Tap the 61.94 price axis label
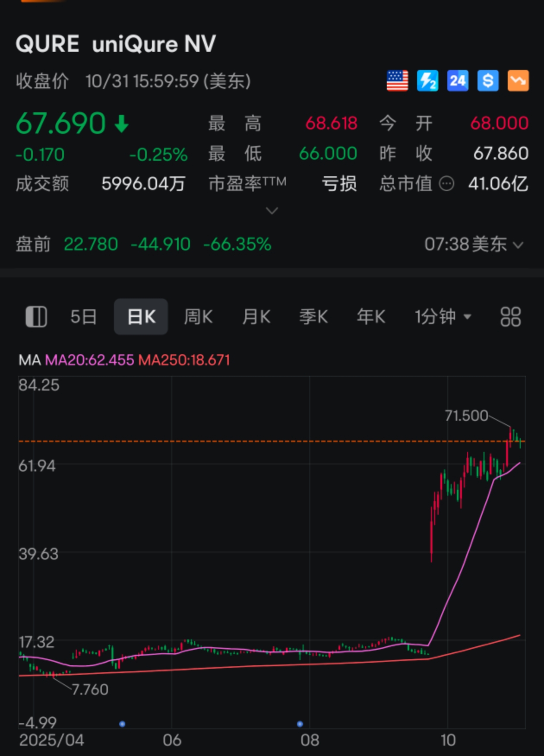Image resolution: width=544 pixels, height=756 pixels. (37, 466)
